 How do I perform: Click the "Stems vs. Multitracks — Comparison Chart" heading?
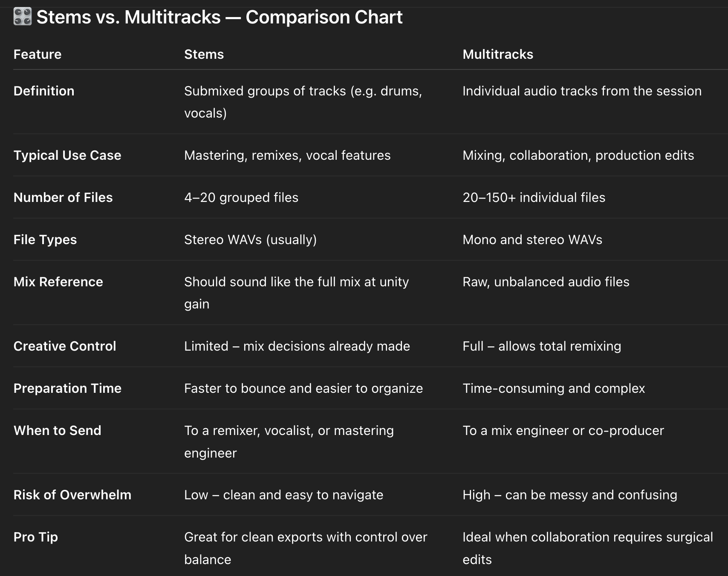pos(219,17)
